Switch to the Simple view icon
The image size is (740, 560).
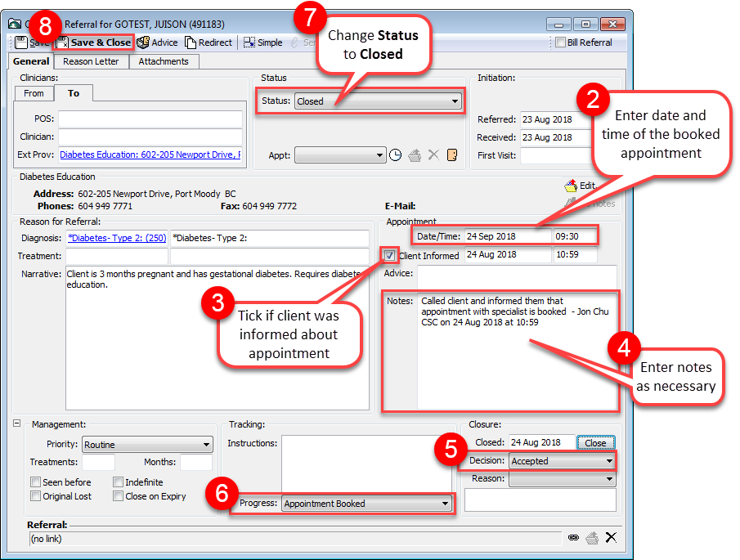click(262, 43)
